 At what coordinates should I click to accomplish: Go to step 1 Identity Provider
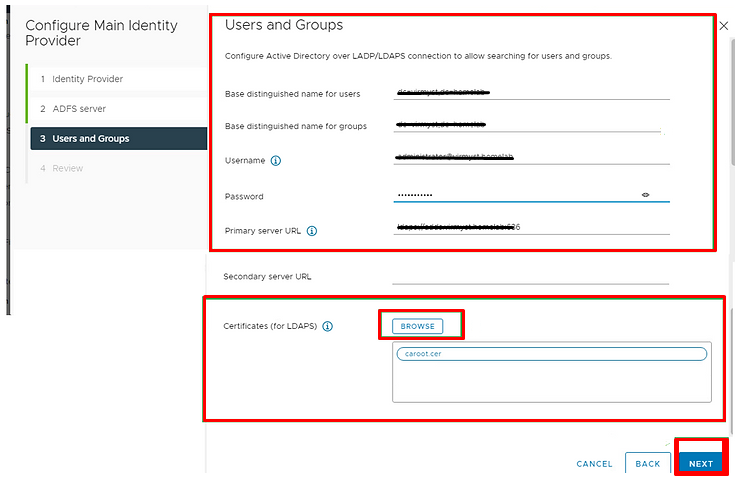tap(88, 79)
